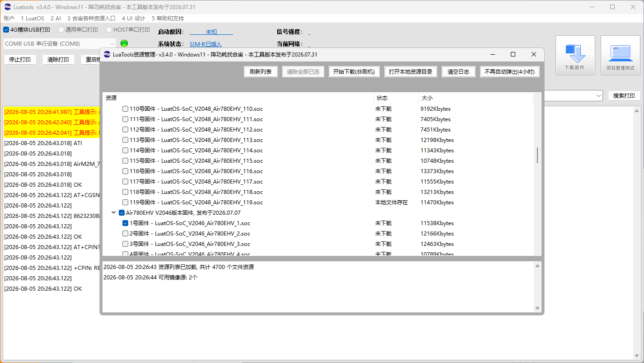This screenshot has height=363, width=644.
Task: Open the 下载固件 firmware download tool
Action: [575, 55]
